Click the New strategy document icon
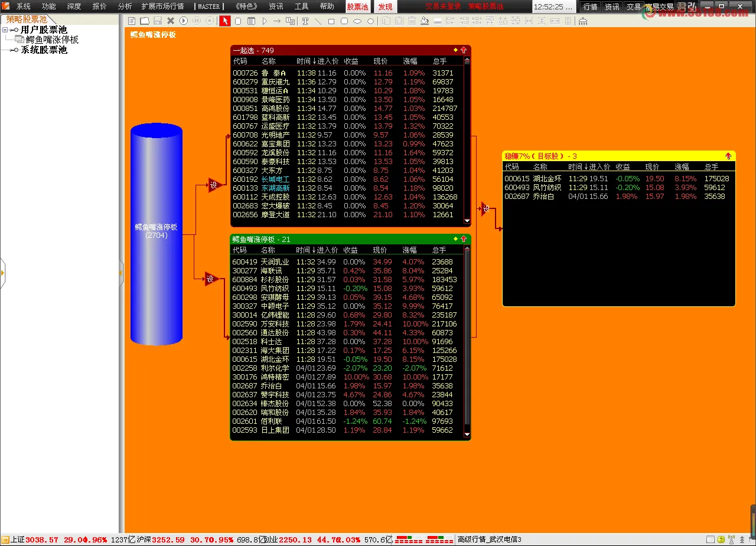Viewport: 756px width, 546px height. pyautogui.click(x=132, y=21)
